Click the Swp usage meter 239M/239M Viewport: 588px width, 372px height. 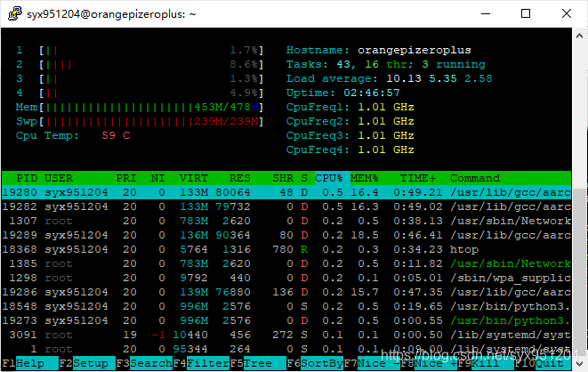(x=151, y=121)
